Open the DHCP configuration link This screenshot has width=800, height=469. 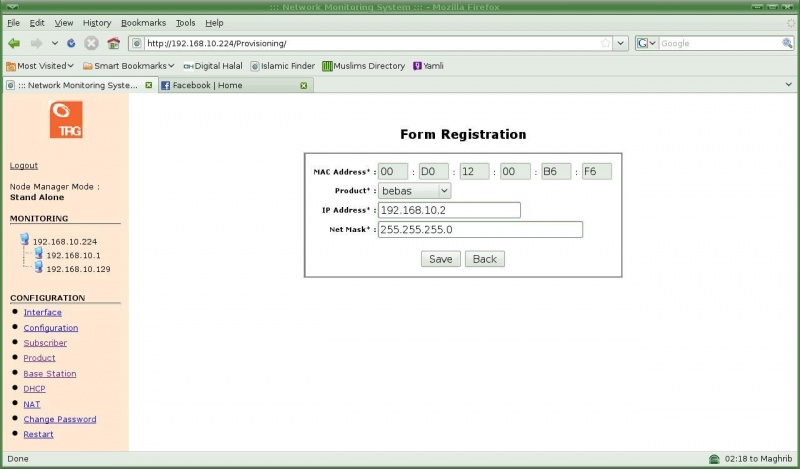(x=34, y=388)
